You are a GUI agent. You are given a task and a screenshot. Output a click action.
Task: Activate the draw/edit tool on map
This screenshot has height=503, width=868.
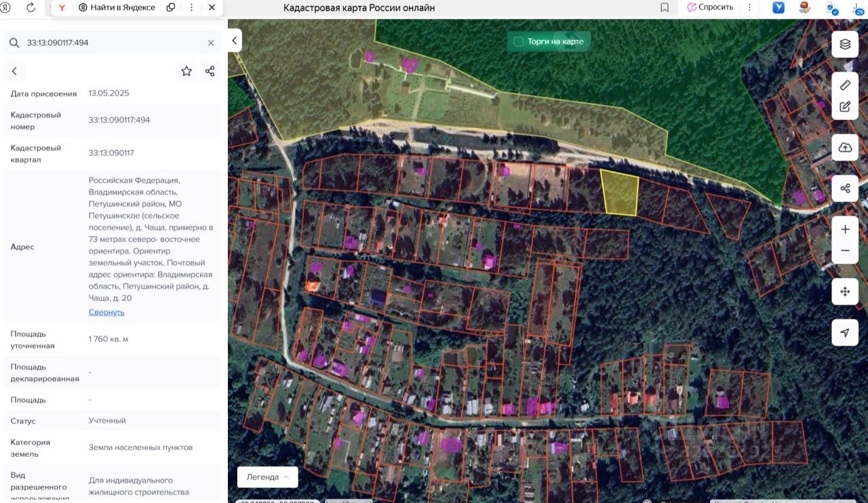(x=845, y=106)
